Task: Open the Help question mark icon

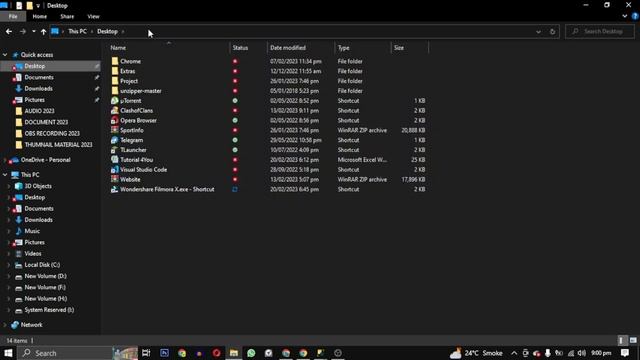Action: pos(635,16)
